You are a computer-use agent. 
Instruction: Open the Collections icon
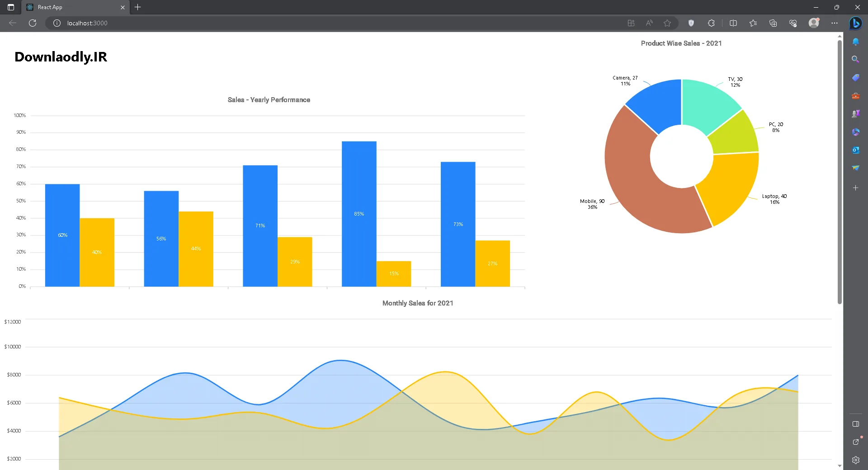click(x=773, y=23)
